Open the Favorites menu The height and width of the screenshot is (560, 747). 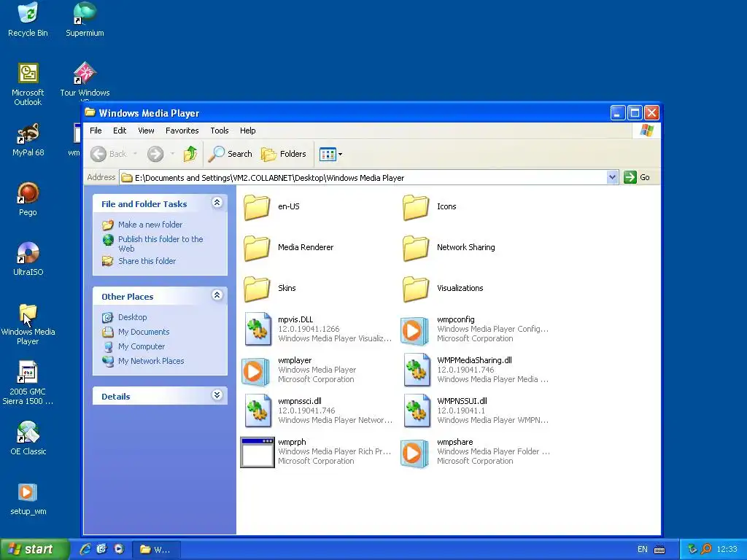(182, 131)
